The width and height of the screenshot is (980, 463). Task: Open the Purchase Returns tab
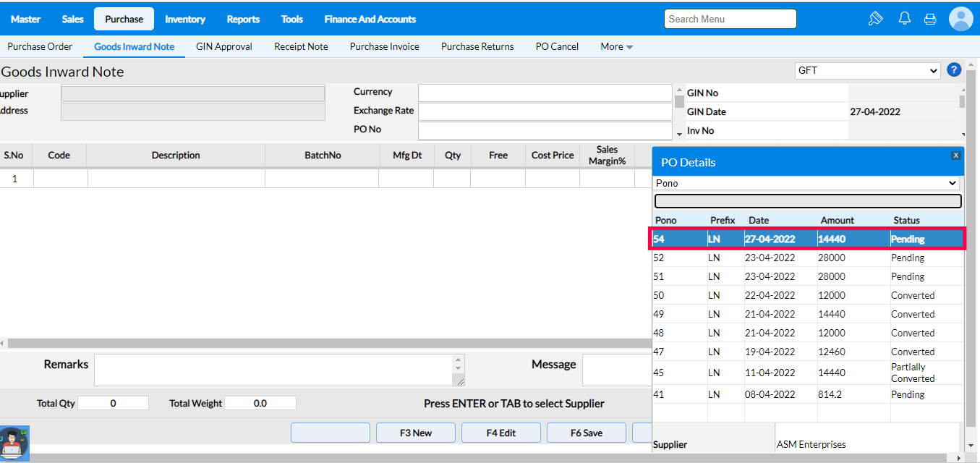pyautogui.click(x=477, y=47)
